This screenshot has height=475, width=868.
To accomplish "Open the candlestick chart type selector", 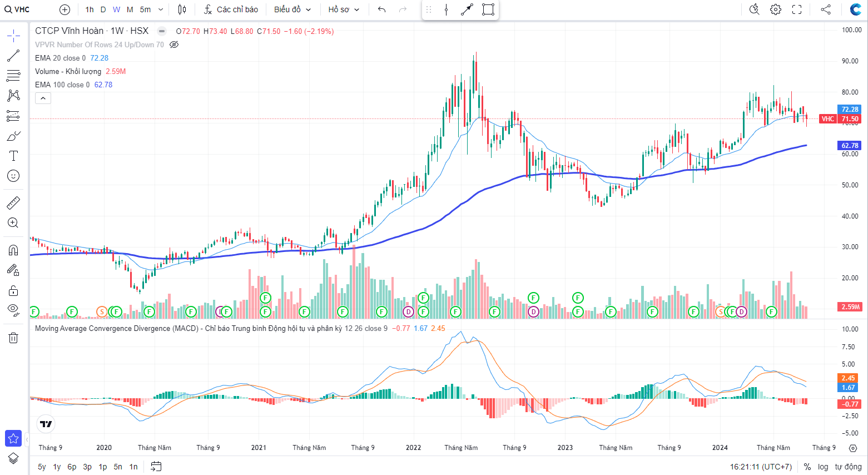I will point(182,9).
